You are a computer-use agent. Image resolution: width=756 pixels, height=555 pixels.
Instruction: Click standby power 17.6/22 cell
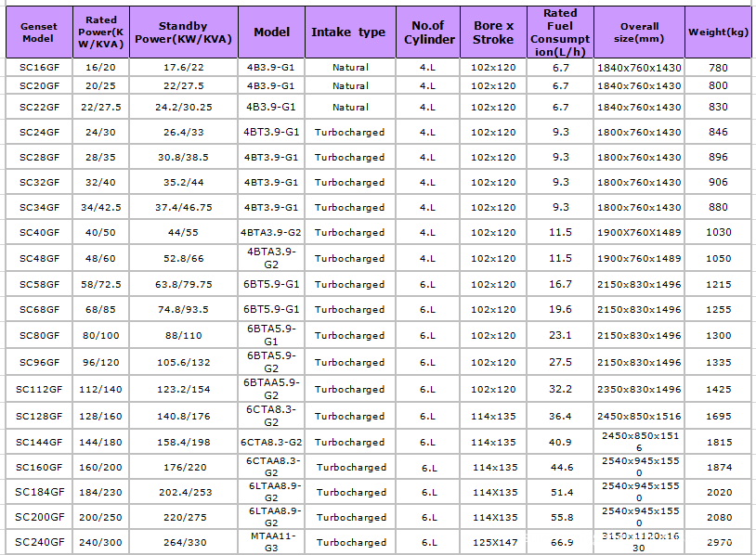coord(183,68)
